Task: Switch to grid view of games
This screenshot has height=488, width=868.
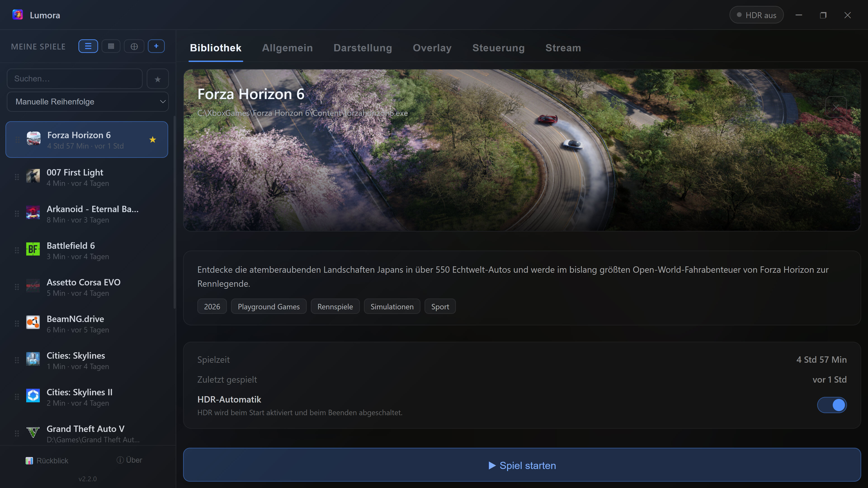Action: pyautogui.click(x=111, y=46)
